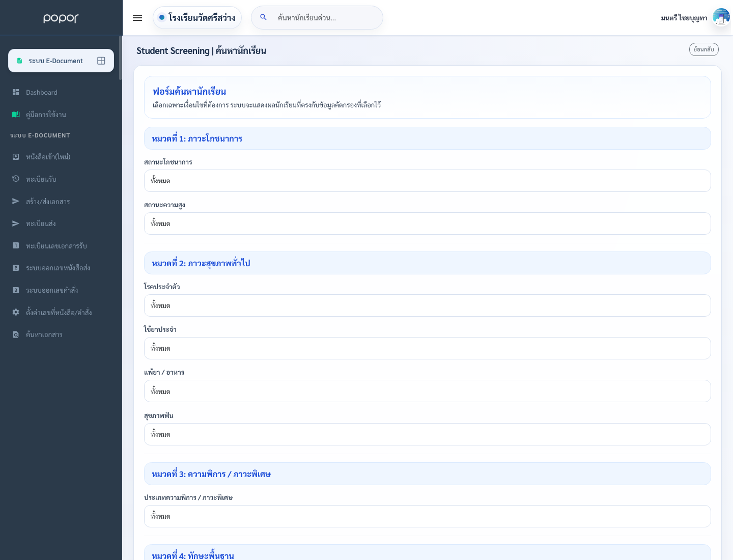Click the หมวดที่ 1: ภาวะโภชนาการ header
Screen dimensions: 733x560
tap(428, 138)
